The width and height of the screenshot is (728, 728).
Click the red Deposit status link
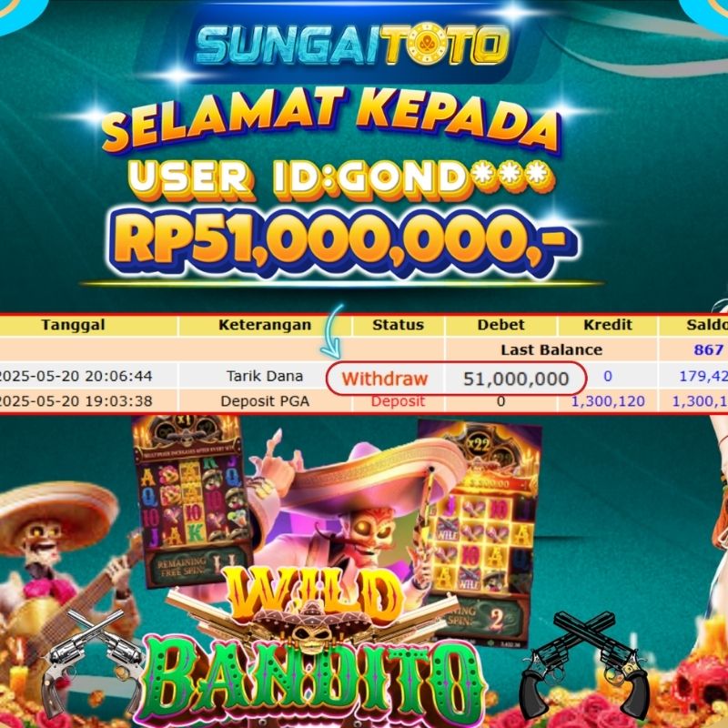tap(398, 401)
